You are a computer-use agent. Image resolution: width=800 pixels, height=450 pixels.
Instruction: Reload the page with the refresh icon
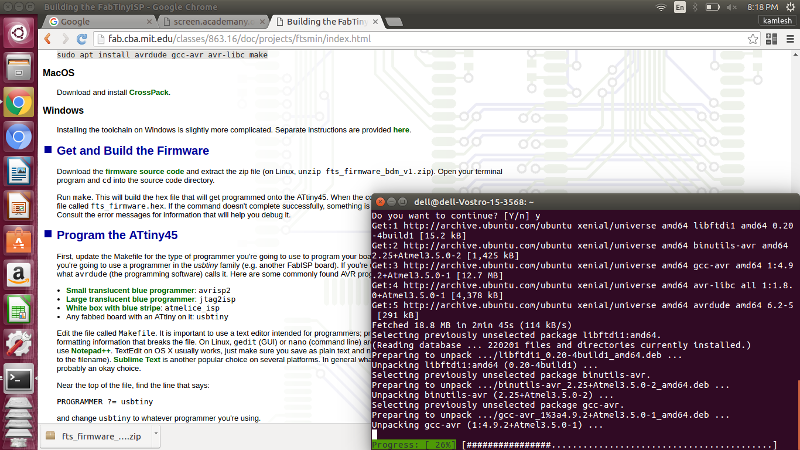point(82,39)
